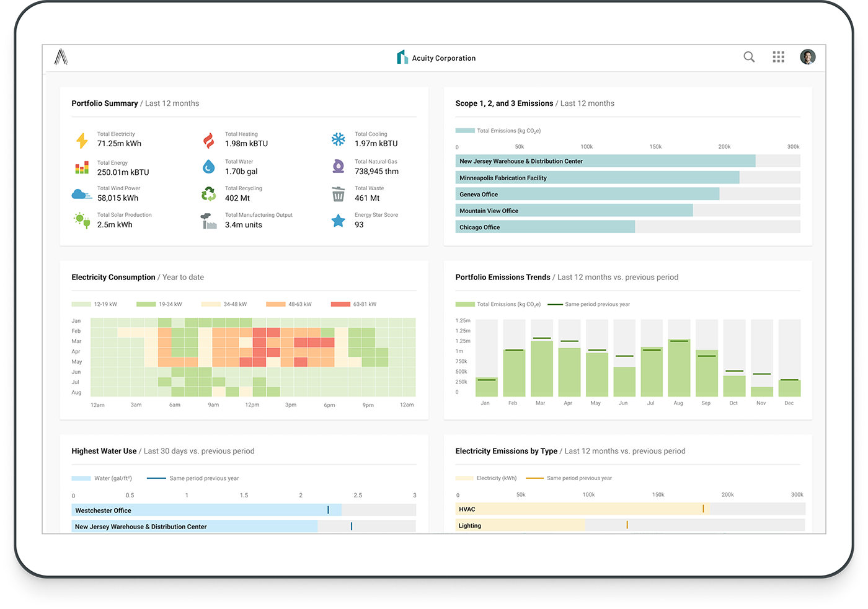
Task: Click the Total Solar Production sun icon
Action: pyautogui.click(x=82, y=221)
